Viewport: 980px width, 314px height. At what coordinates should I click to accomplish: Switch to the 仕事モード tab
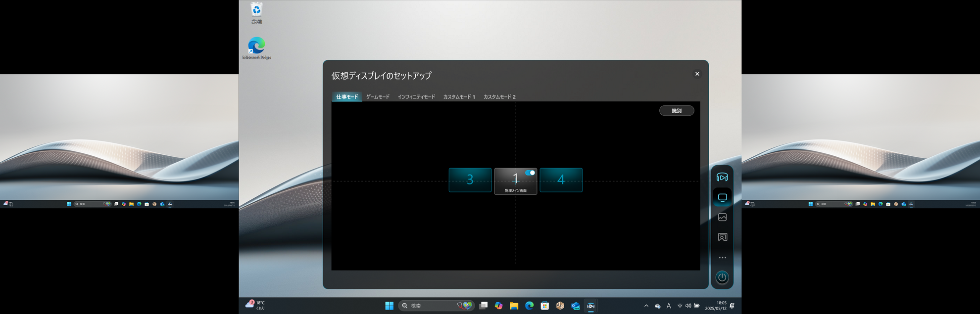pos(347,97)
